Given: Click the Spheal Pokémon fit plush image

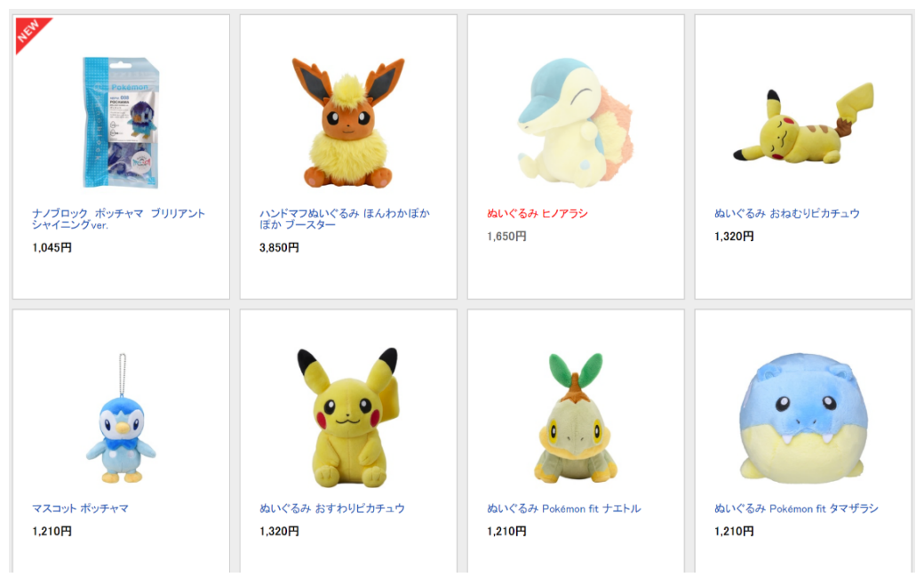Looking at the screenshot, I should point(803,418).
